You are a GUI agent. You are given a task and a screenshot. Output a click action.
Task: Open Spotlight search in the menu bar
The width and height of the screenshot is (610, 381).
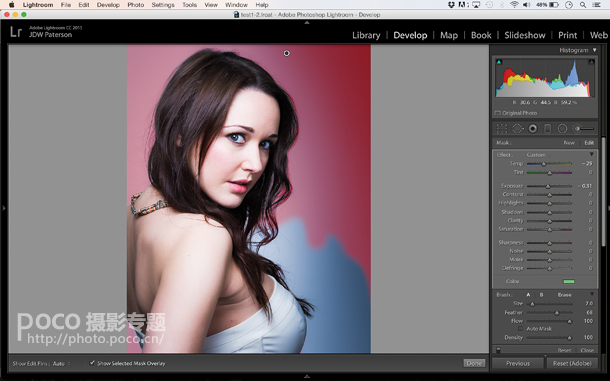coord(583,5)
